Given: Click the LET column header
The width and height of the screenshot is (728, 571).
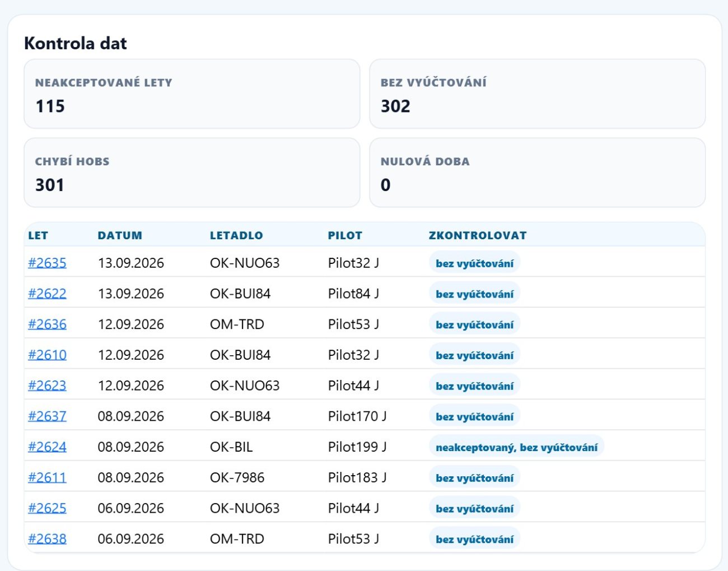Looking at the screenshot, I should pos(38,235).
